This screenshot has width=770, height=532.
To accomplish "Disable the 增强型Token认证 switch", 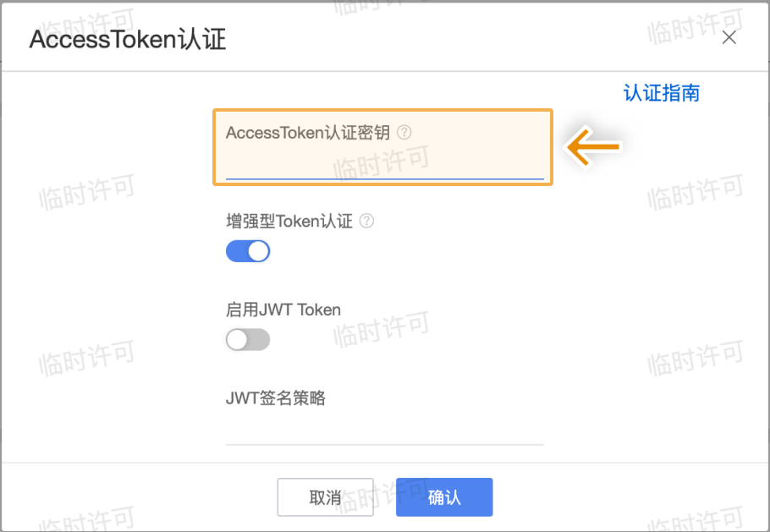I will [x=248, y=251].
